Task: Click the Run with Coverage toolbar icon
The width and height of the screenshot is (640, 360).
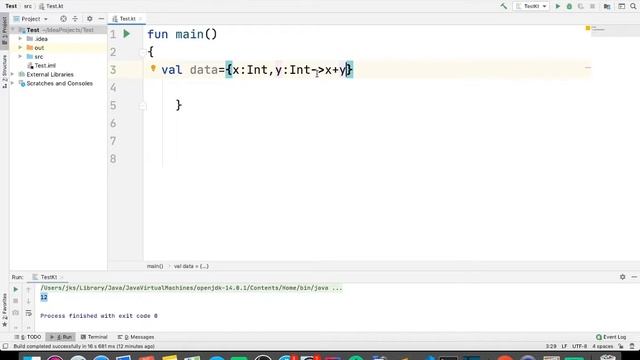Action: [x=580, y=6]
